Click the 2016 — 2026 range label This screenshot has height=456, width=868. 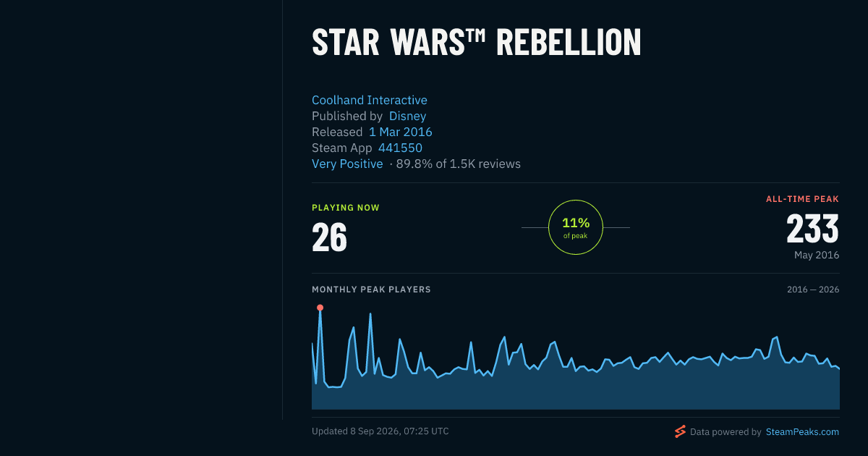[x=813, y=290]
